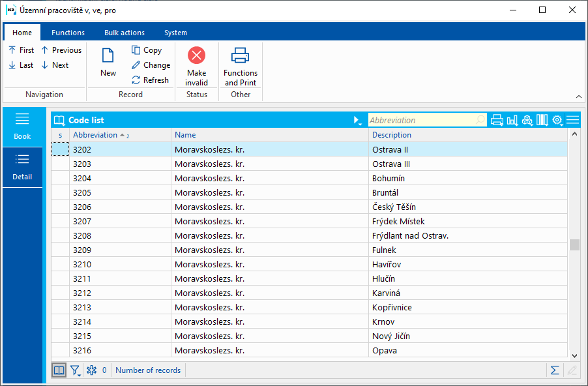Open the Bulk actions tab
Viewport: 588px width, 386px height.
tap(125, 33)
